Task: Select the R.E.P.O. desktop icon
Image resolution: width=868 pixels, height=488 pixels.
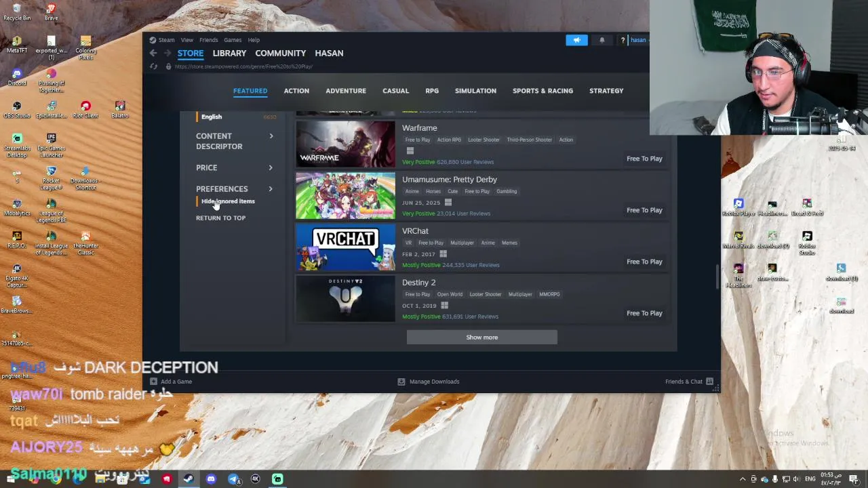Action: coord(17,239)
